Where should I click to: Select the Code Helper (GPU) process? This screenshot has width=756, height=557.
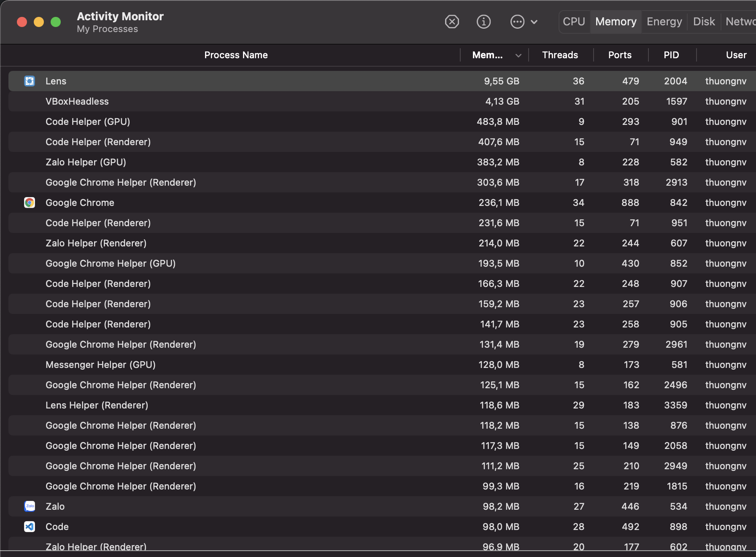point(382,122)
